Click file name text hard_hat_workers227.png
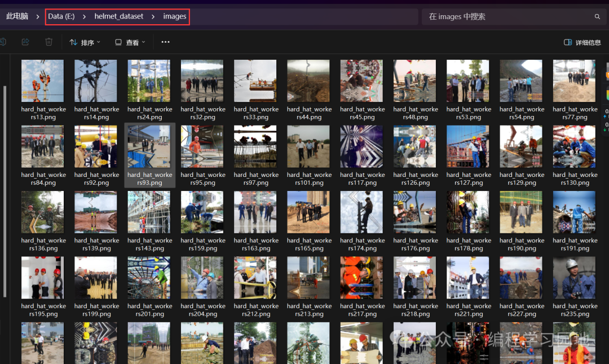 pyautogui.click(x=522, y=310)
